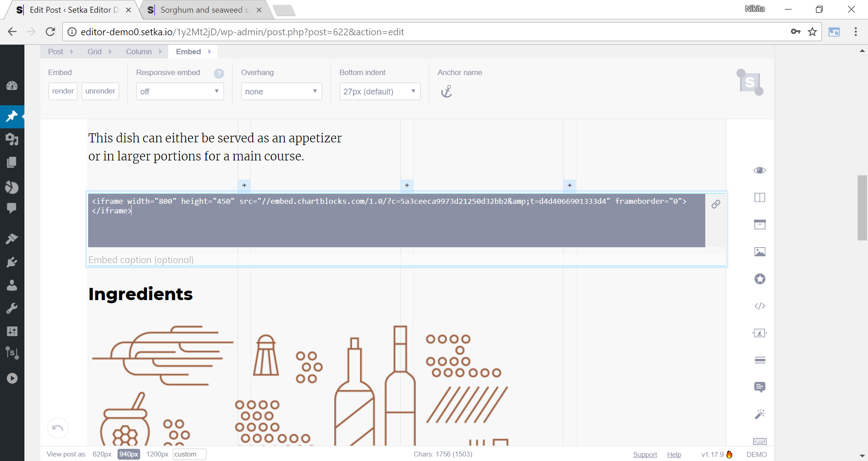Viewport: 868px width, 461px height.
Task: Click the embed link chain icon
Action: point(716,204)
